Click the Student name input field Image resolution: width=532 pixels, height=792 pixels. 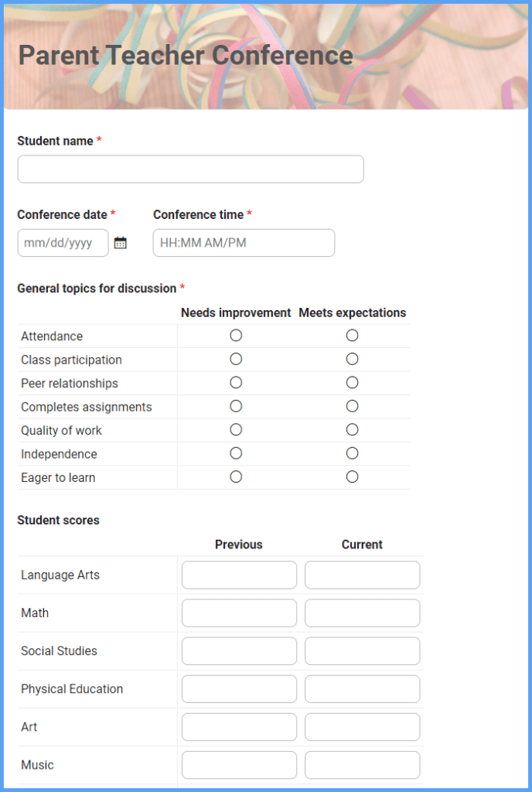point(190,169)
